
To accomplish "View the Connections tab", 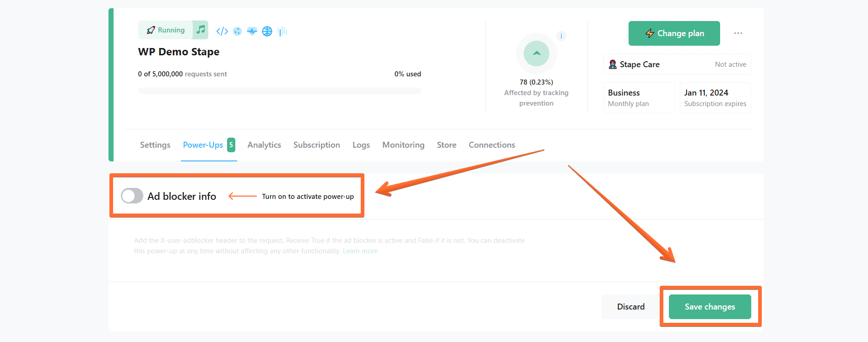I will [x=492, y=145].
